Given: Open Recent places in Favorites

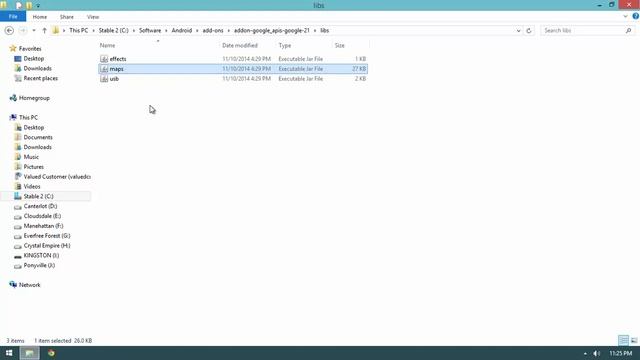Looking at the screenshot, I should point(40,78).
